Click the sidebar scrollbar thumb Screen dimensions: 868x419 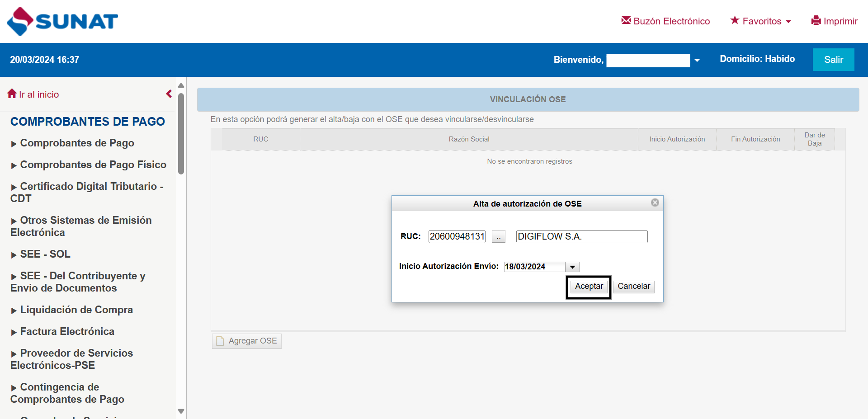coord(181,133)
